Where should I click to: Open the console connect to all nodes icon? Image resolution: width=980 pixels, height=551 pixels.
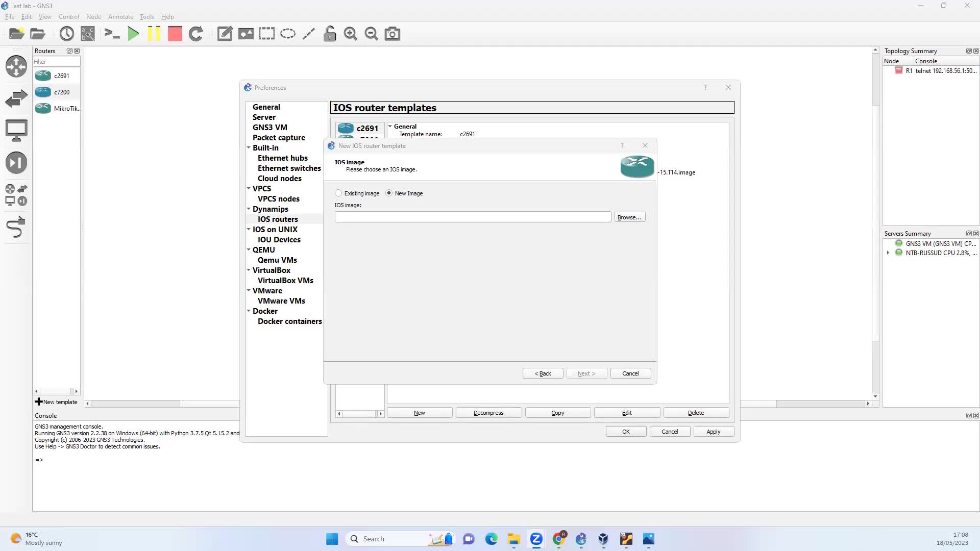click(112, 34)
